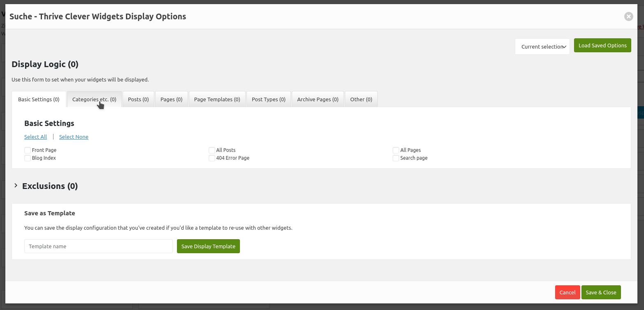
Task: Switch to Post Types (0) tab
Action: point(268,99)
